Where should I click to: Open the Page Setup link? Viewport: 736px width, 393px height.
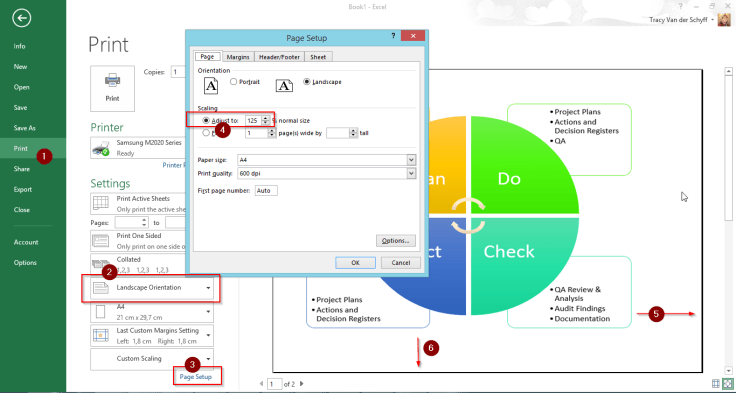[x=196, y=377]
